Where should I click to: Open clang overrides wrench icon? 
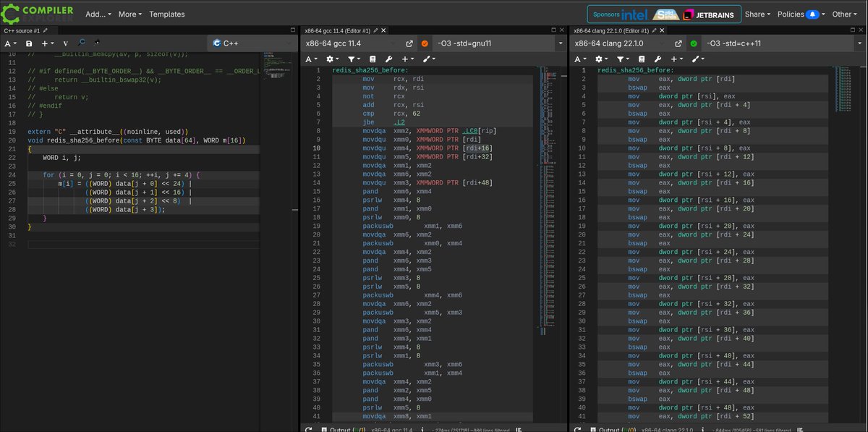click(658, 59)
